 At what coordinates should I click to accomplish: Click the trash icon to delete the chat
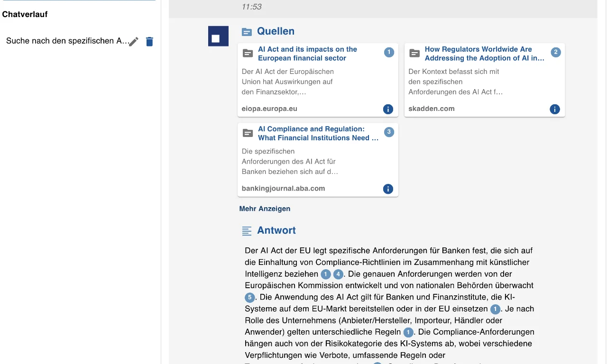pyautogui.click(x=149, y=41)
